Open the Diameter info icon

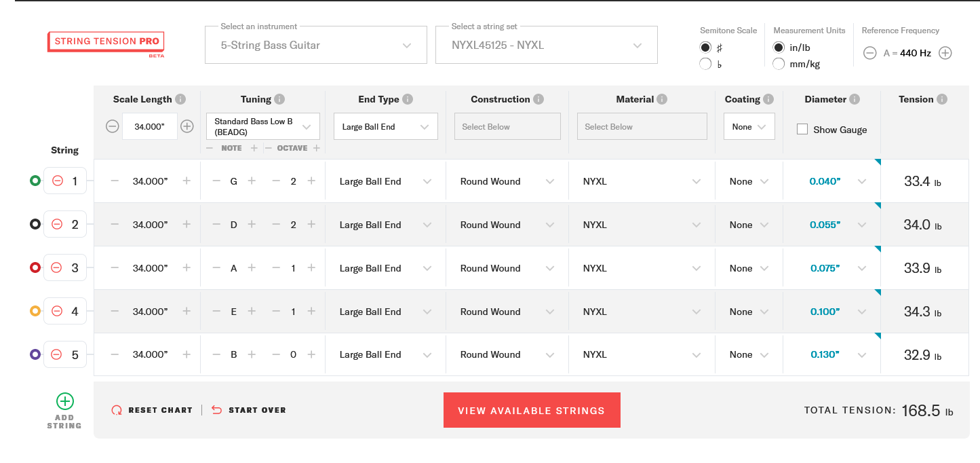point(855,99)
